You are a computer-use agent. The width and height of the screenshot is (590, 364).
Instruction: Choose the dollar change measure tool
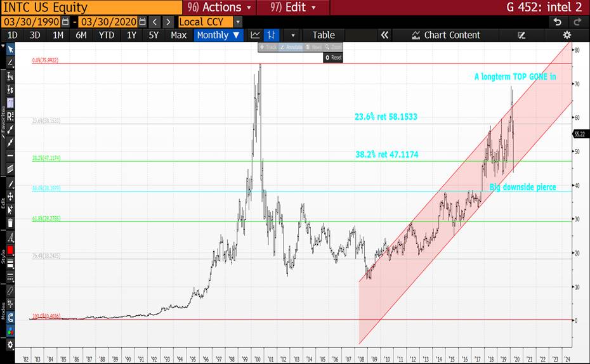10,89
